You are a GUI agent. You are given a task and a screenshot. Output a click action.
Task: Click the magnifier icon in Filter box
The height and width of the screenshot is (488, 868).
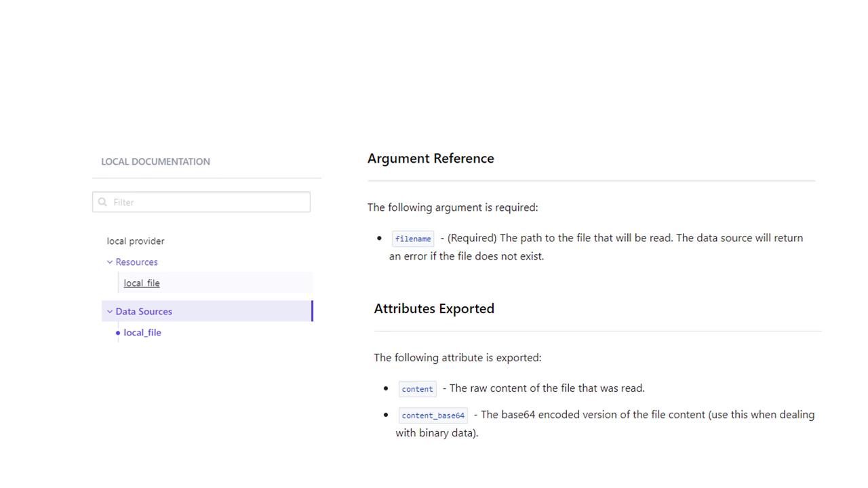pyautogui.click(x=102, y=202)
